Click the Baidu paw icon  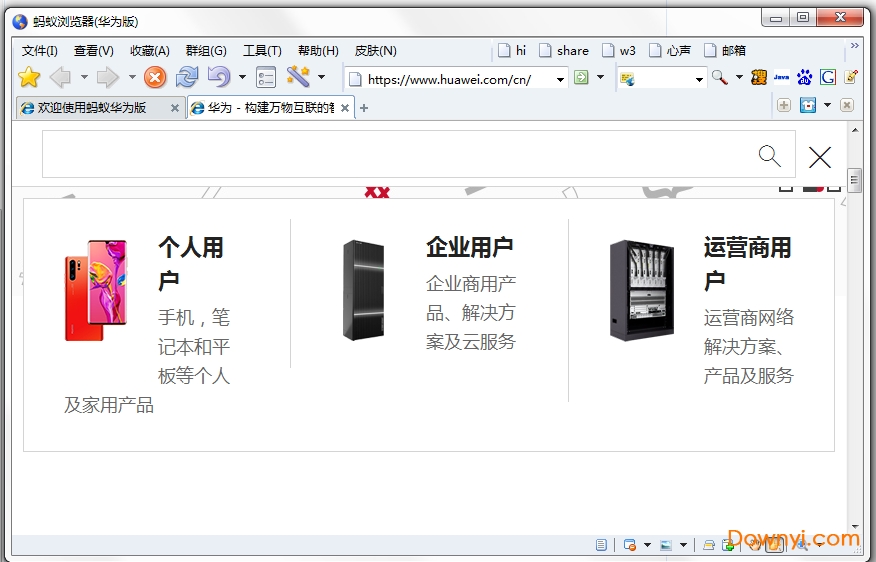(805, 78)
